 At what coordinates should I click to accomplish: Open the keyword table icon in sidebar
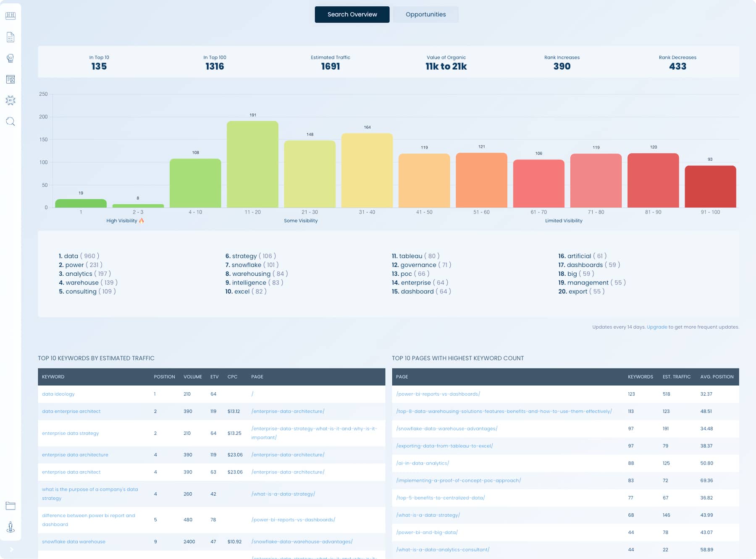(x=10, y=16)
